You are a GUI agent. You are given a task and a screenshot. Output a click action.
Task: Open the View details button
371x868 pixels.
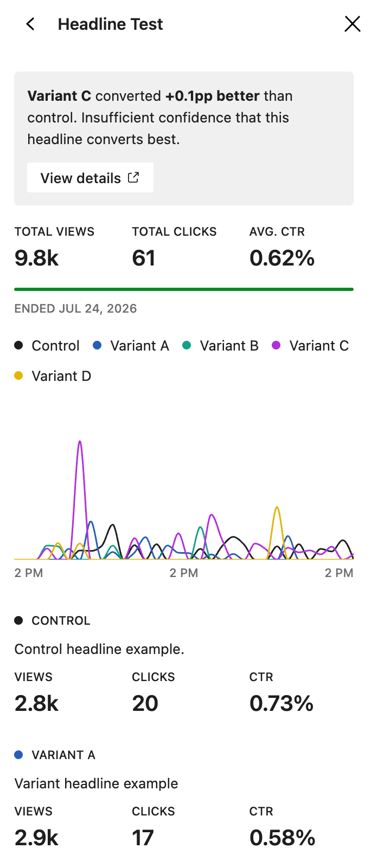(x=90, y=178)
